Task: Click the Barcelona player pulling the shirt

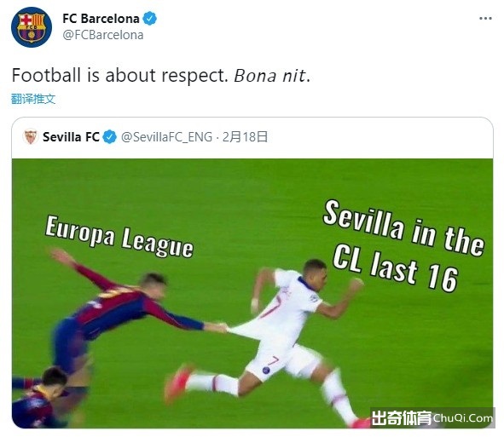Action: point(124,314)
